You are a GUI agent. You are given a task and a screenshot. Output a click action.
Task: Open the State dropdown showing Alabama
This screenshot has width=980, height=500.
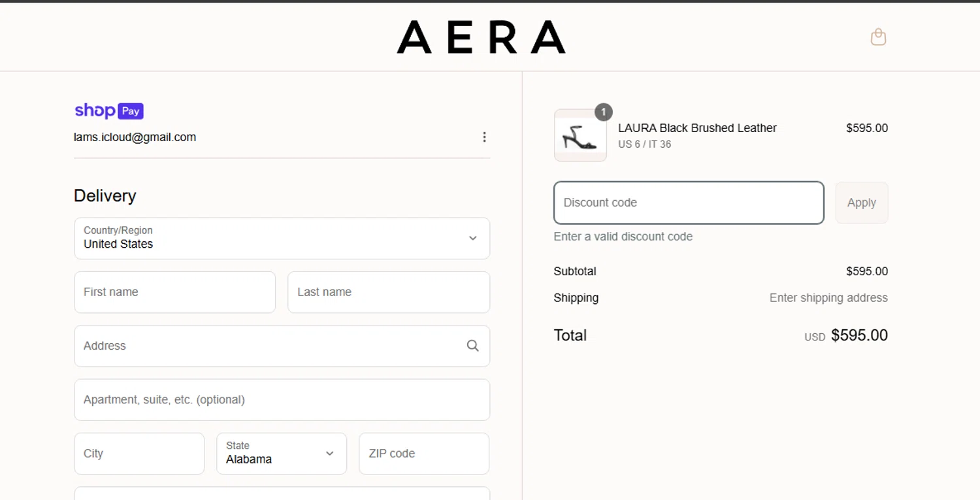(x=282, y=454)
